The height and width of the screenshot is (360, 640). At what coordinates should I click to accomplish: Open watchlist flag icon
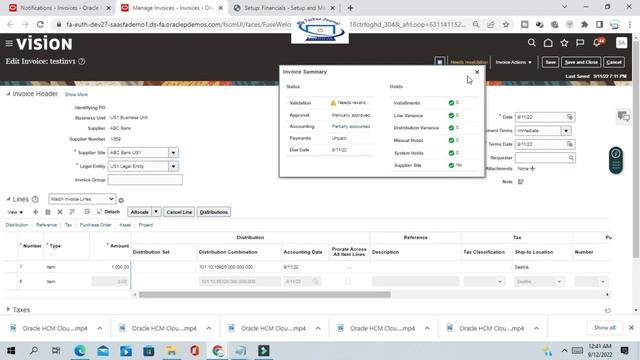[x=580, y=42]
